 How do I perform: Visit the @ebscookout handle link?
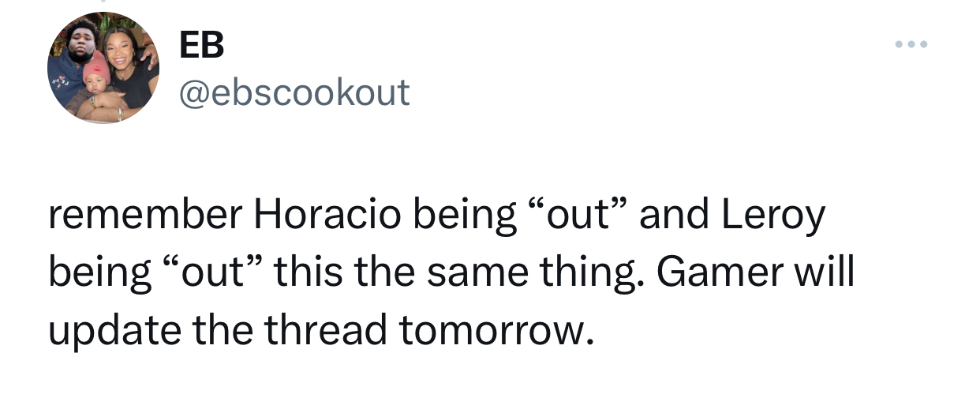(295, 92)
